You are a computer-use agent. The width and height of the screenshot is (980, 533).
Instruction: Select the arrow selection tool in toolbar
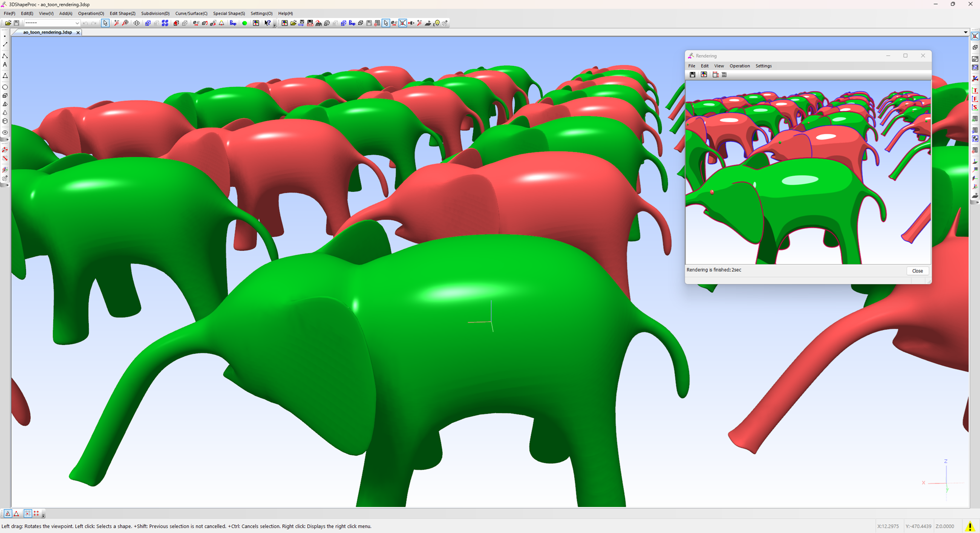tap(105, 23)
